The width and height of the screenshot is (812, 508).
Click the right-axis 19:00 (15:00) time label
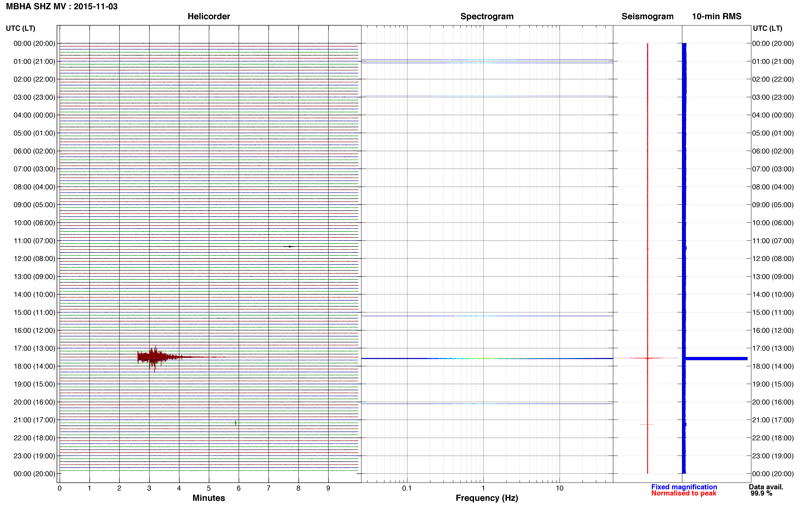[x=773, y=384]
